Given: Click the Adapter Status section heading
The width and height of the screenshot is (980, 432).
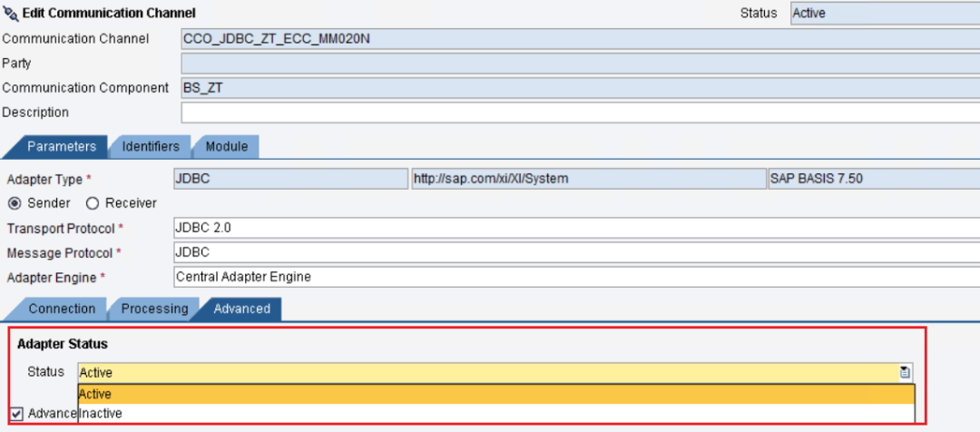Looking at the screenshot, I should point(63,344).
